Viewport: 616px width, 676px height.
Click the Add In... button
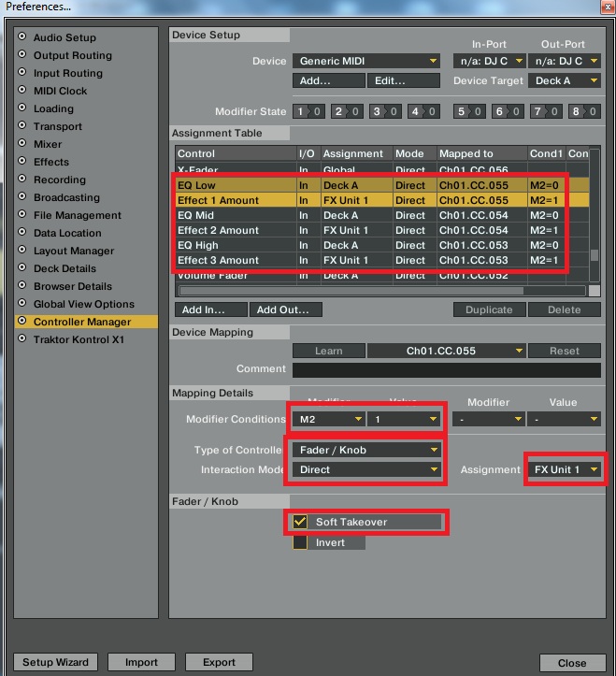(211, 309)
